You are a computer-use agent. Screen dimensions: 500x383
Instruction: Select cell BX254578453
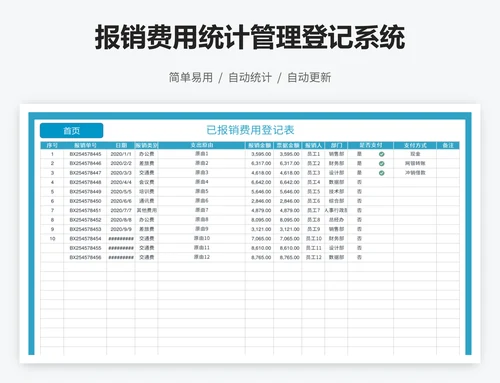[x=85, y=229]
